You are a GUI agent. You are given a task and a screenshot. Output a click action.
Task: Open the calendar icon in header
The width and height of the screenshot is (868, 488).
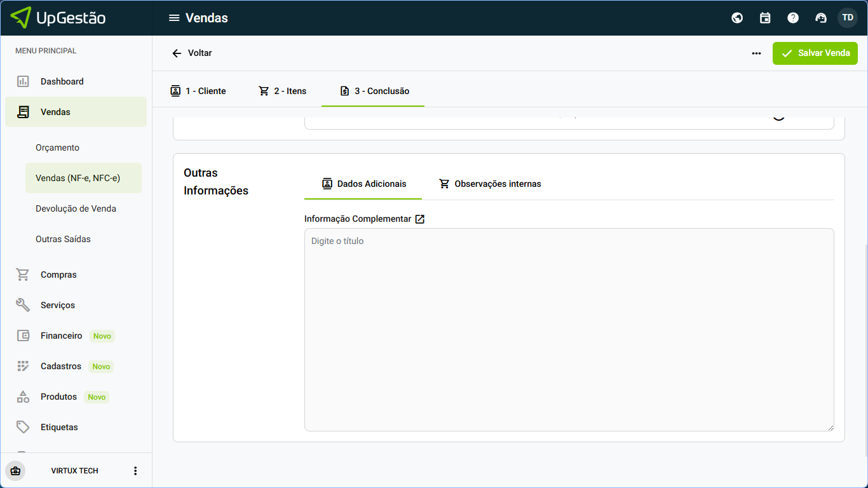pos(765,18)
